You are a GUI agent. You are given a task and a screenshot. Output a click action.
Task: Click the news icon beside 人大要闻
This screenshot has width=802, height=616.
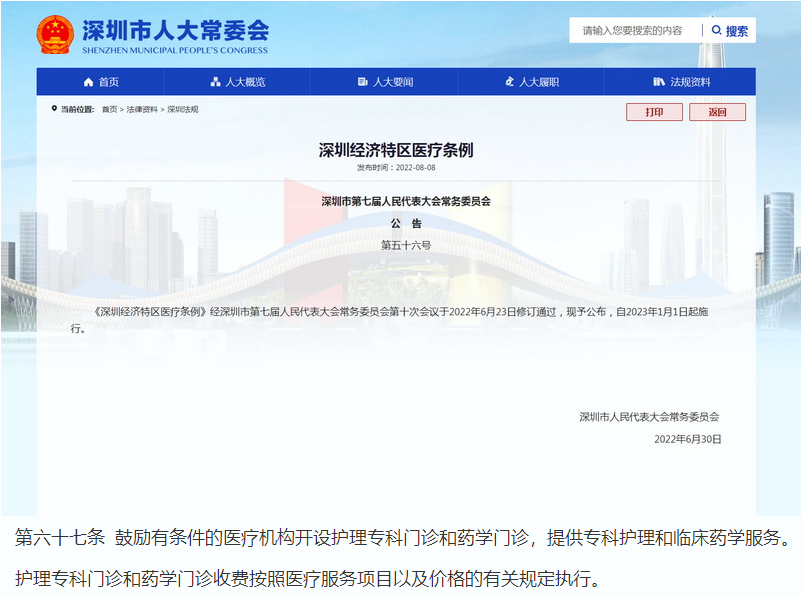click(362, 82)
